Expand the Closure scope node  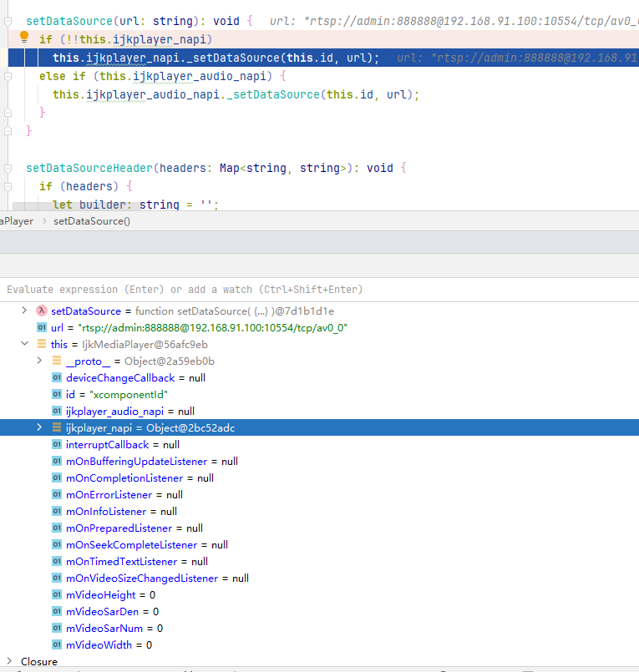9,661
